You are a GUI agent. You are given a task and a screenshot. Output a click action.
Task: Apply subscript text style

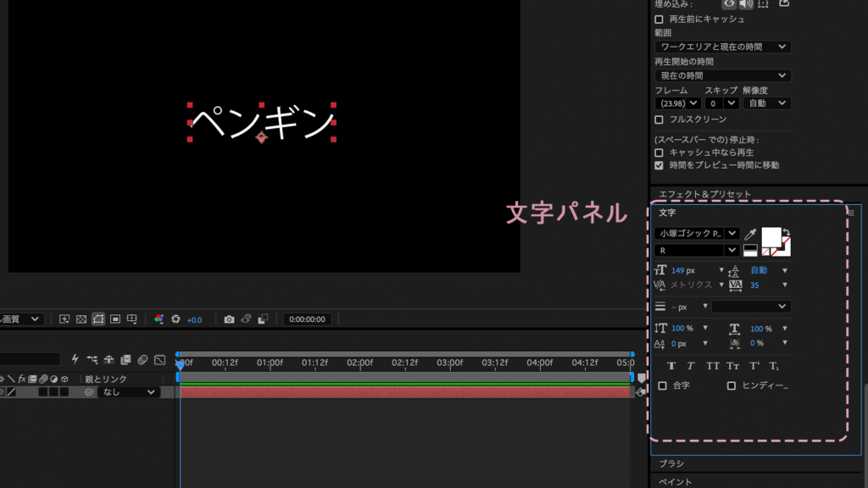[774, 366]
